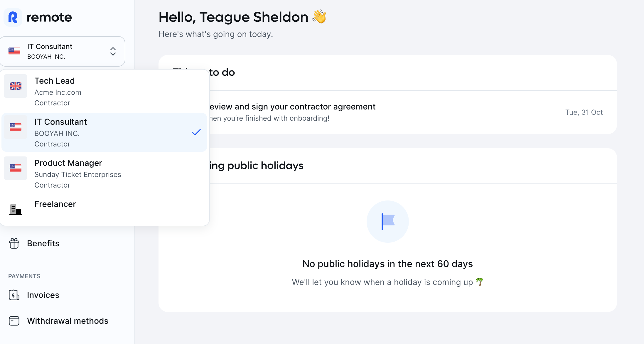Click the US flag beside Product Manager
Viewport: 644px width, 344px height.
click(x=16, y=168)
